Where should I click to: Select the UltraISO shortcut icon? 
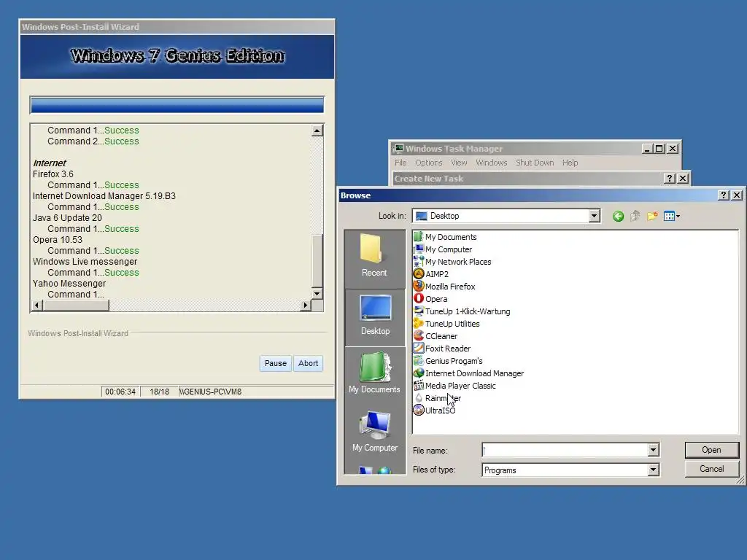418,410
